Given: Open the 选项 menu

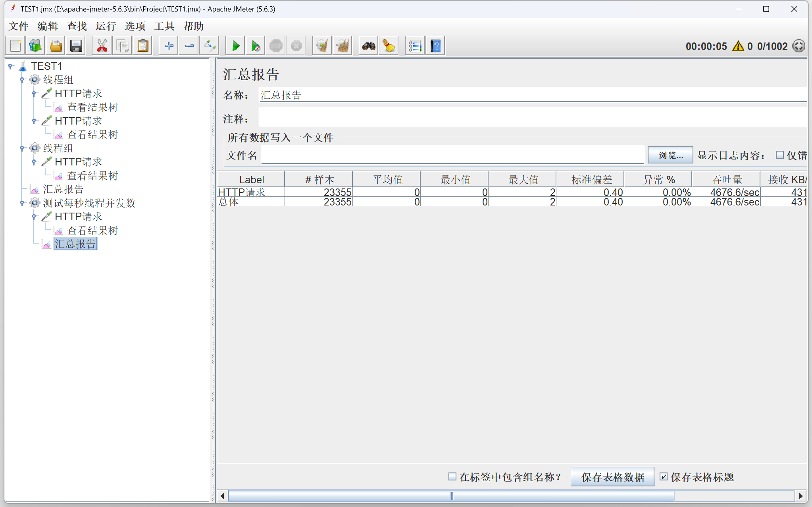Looking at the screenshot, I should coord(135,26).
